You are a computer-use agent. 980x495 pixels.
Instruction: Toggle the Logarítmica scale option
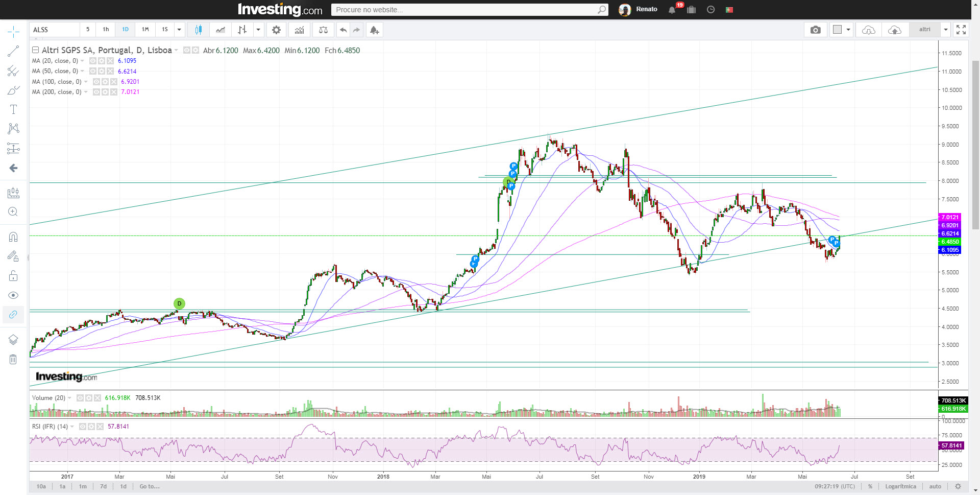900,486
